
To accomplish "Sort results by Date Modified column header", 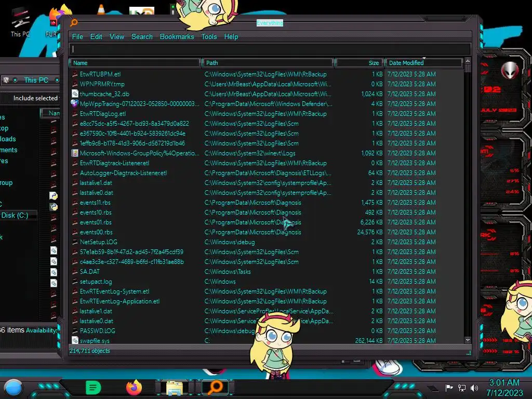I will tap(423, 63).
